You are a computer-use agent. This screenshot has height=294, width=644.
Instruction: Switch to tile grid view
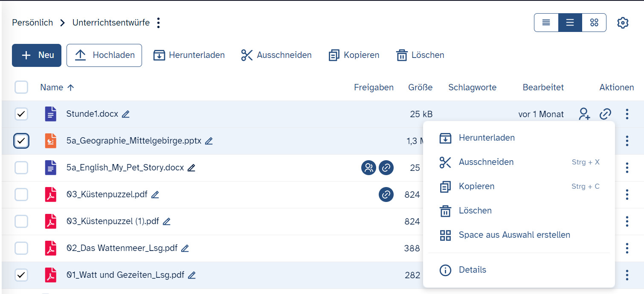[594, 23]
